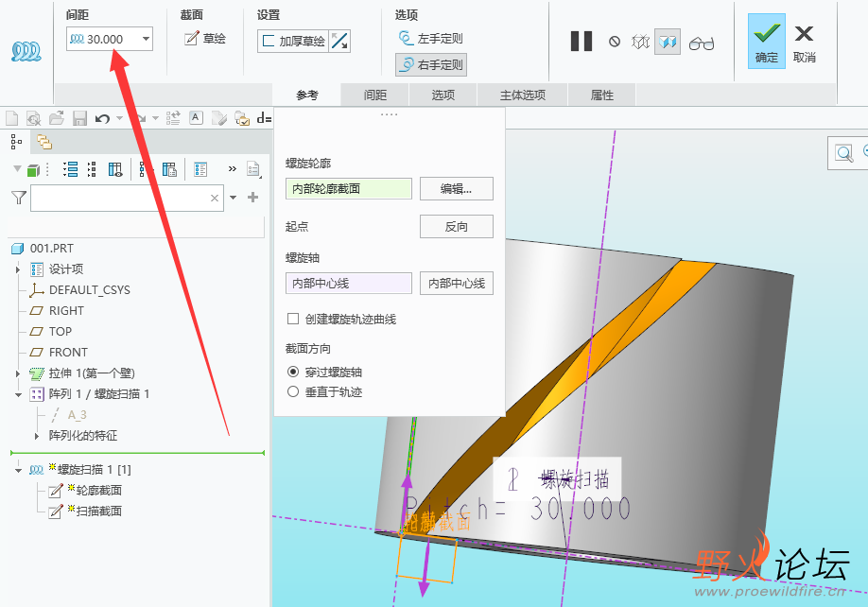
Task: Cancel the feature with 取消
Action: click(804, 43)
